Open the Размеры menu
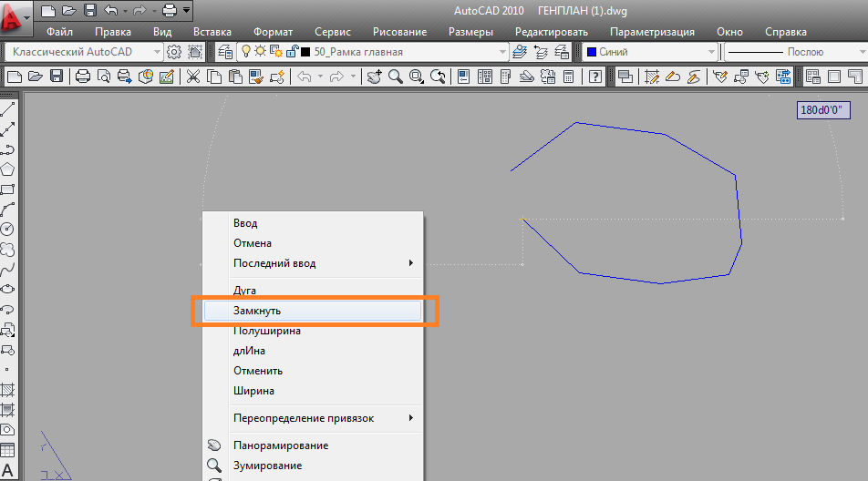 point(470,32)
